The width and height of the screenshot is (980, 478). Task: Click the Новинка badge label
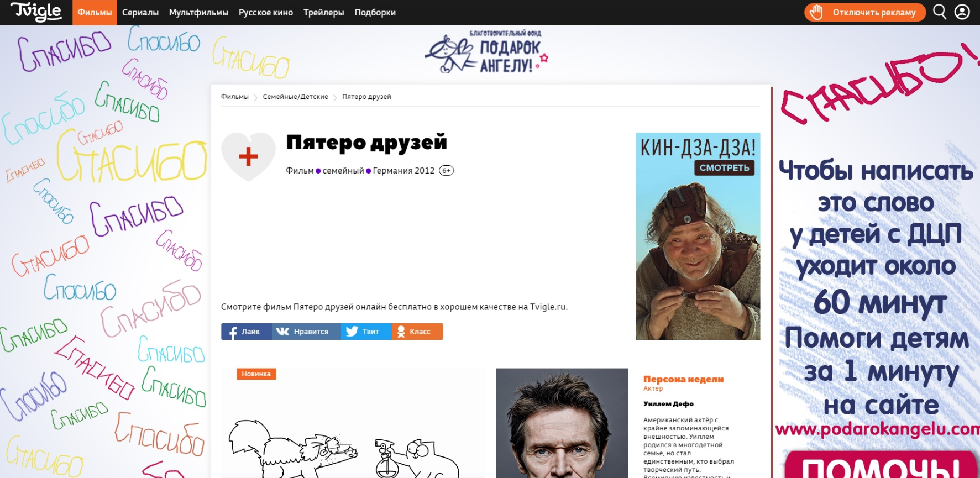pos(256,374)
